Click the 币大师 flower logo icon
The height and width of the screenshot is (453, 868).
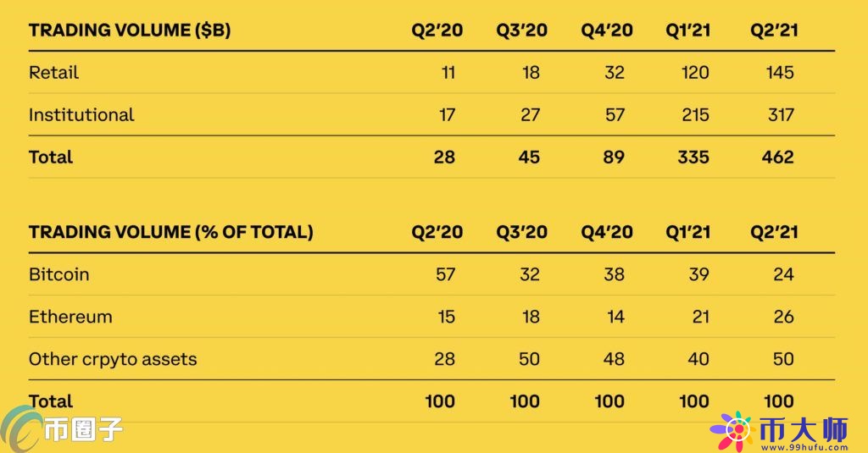point(732,432)
